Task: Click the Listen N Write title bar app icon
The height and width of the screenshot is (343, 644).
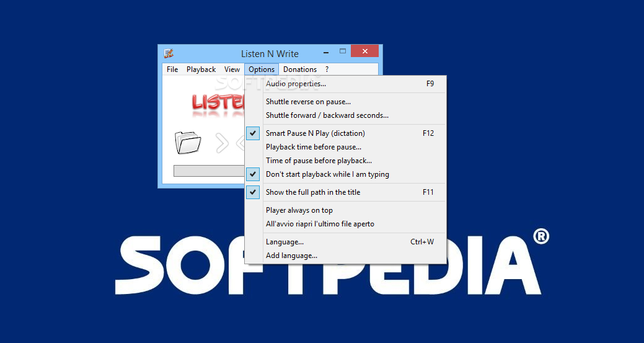Action: pos(169,53)
